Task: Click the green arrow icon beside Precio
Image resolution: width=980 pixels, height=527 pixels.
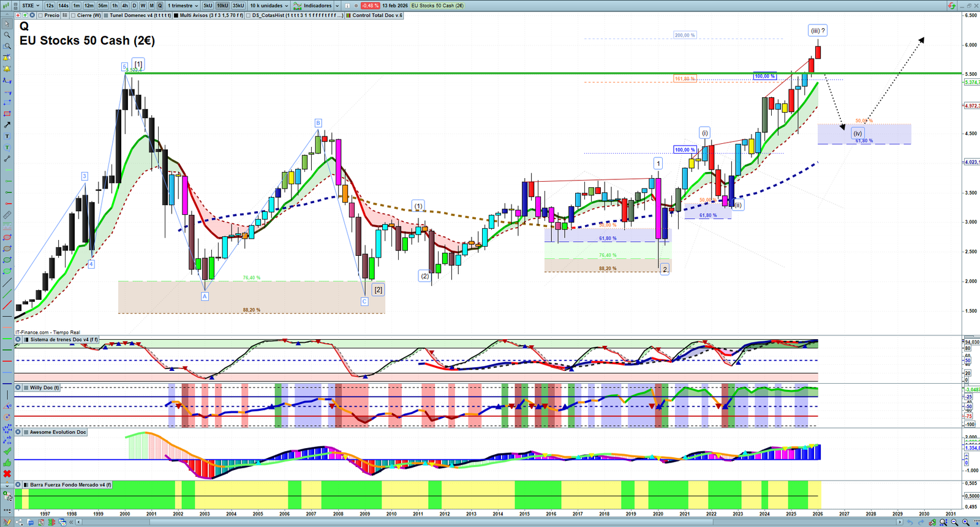Action: click(25, 15)
